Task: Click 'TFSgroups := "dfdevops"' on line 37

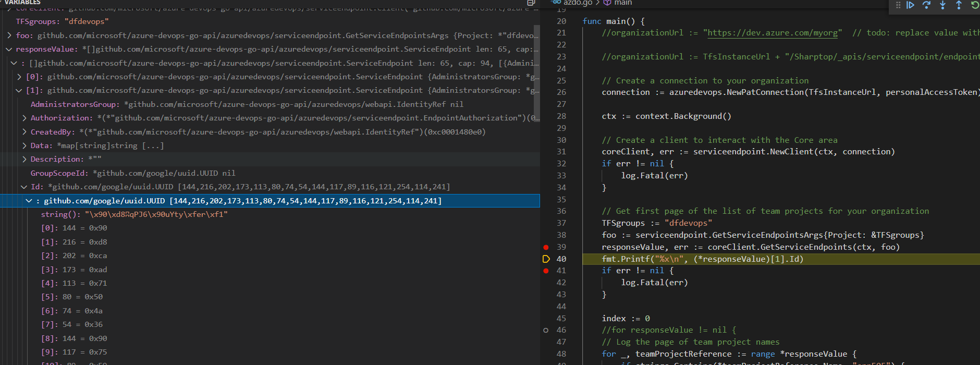Action: pyautogui.click(x=657, y=223)
